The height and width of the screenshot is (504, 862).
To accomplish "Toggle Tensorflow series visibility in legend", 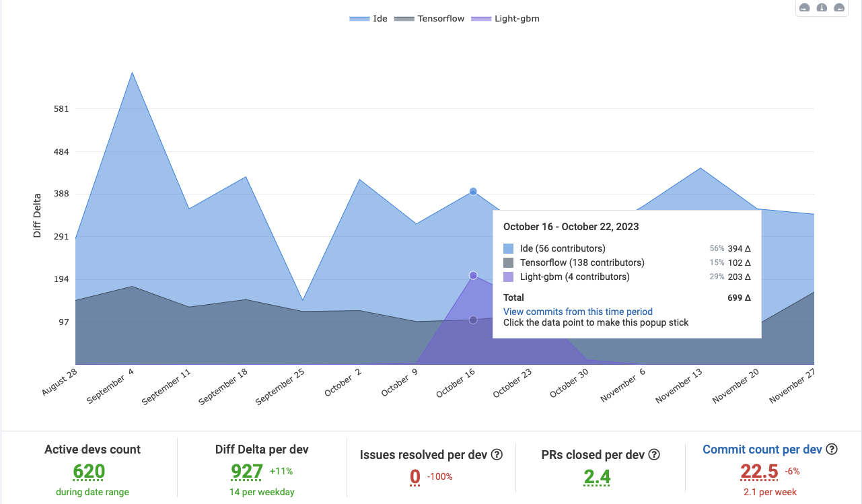I will 429,19.
